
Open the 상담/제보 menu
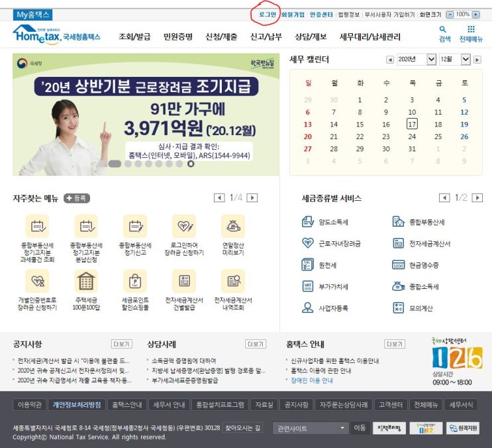coord(311,36)
